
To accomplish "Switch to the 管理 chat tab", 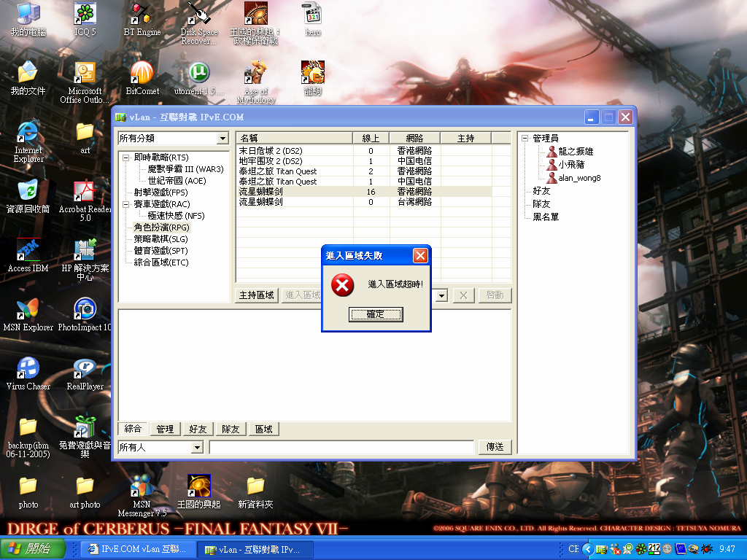I will [x=165, y=429].
